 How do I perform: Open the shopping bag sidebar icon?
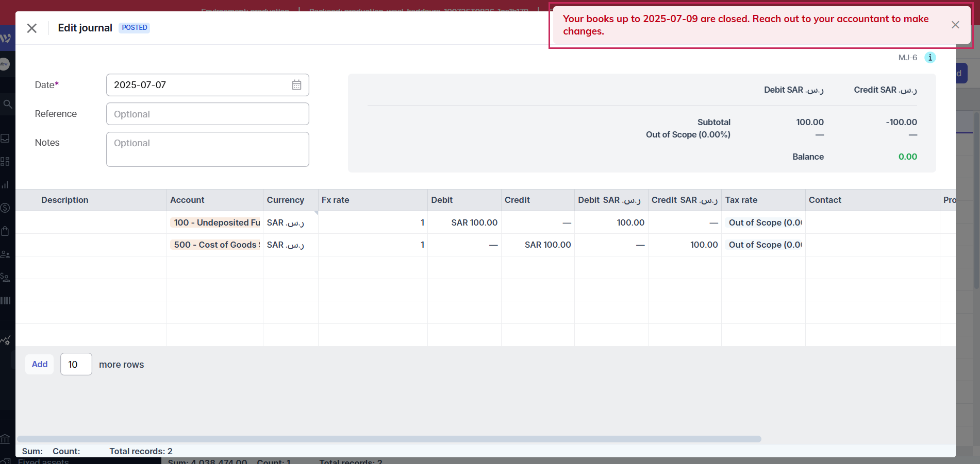(x=6, y=231)
